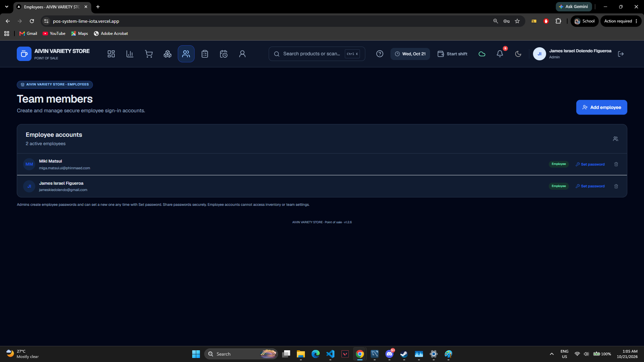
Task: Open the Gmail bookmark
Action: click(x=28, y=34)
